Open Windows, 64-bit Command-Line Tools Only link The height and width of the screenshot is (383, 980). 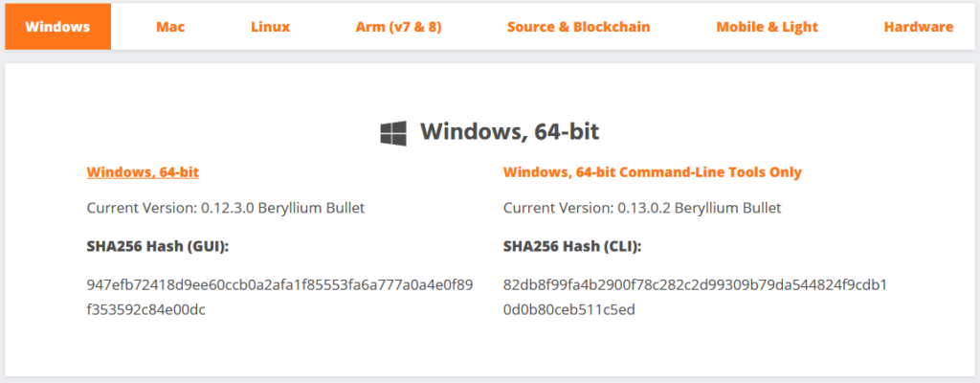click(x=653, y=171)
